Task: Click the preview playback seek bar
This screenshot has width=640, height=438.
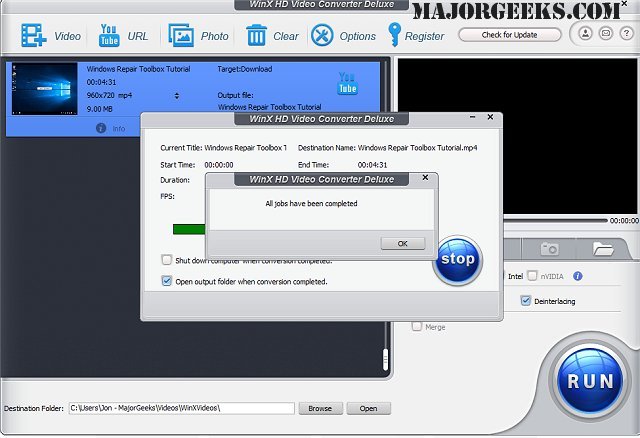Action: coord(555,220)
